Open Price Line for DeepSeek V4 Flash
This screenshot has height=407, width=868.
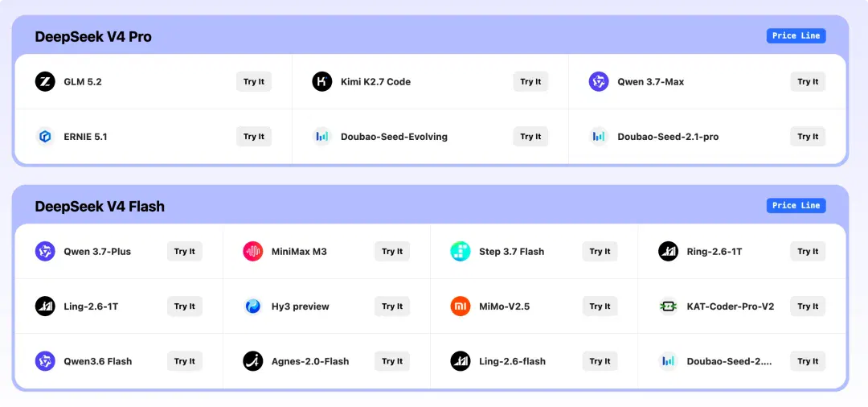[796, 205]
